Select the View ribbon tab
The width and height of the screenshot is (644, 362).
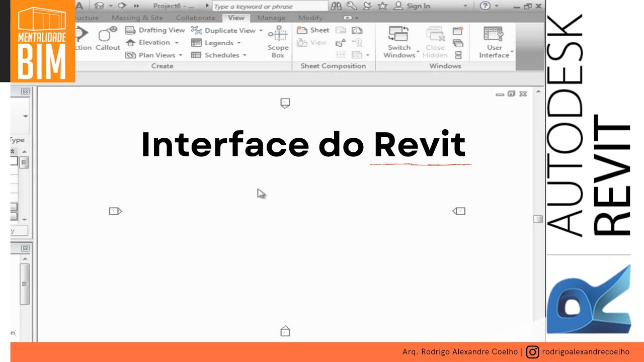point(236,18)
